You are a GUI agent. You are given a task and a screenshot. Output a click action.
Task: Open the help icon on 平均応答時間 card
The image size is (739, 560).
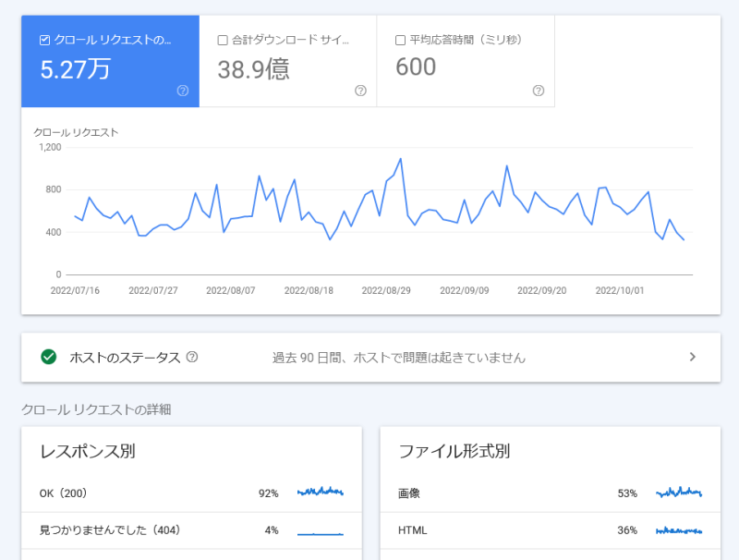538,91
